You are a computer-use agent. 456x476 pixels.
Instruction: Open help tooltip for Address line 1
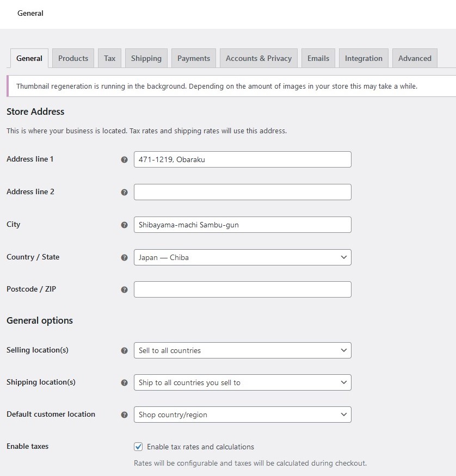click(124, 159)
